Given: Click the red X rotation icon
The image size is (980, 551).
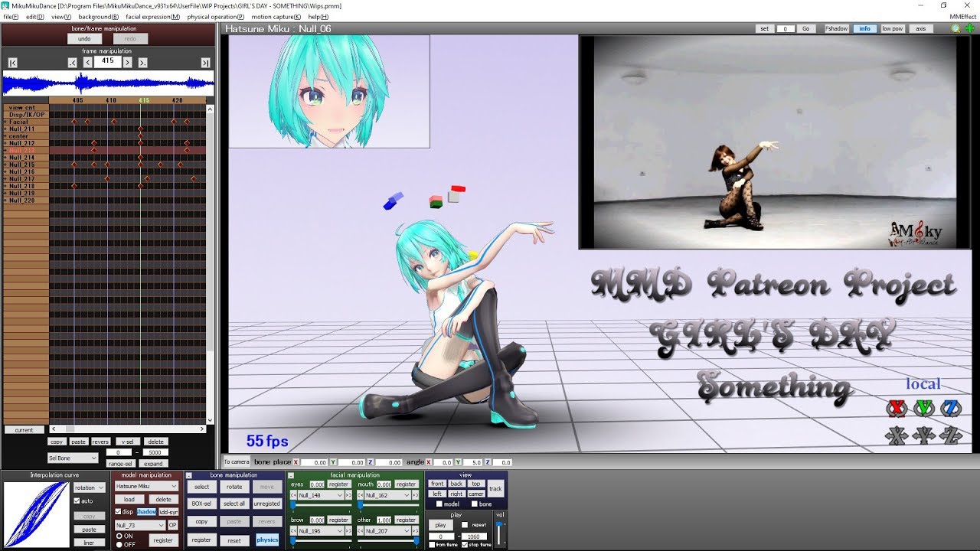Looking at the screenshot, I should [896, 408].
